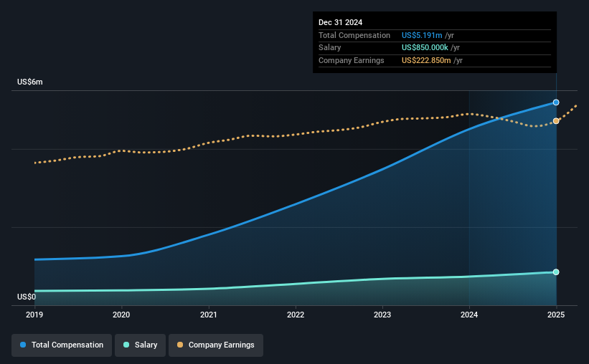
Task: Click the Dec 31 2024 tooltip date
Action: tap(340, 22)
